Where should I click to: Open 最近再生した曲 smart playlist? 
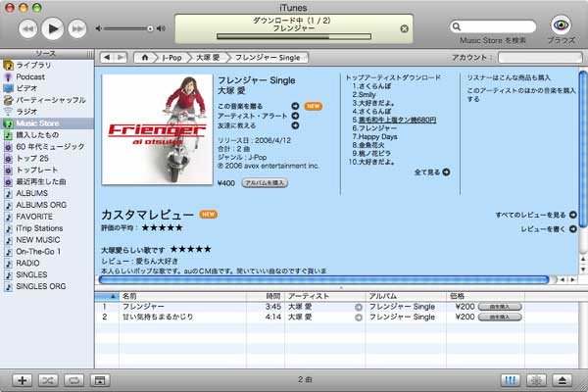[47, 181]
